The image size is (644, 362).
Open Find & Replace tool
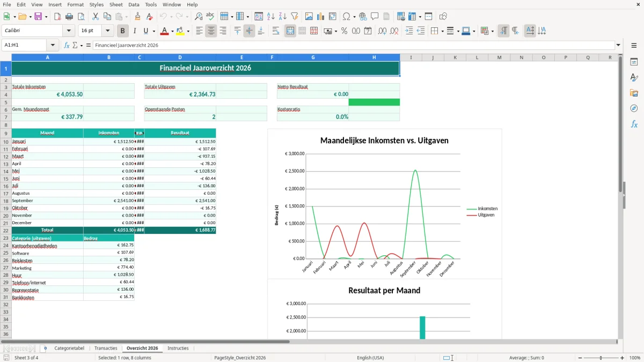point(199,17)
